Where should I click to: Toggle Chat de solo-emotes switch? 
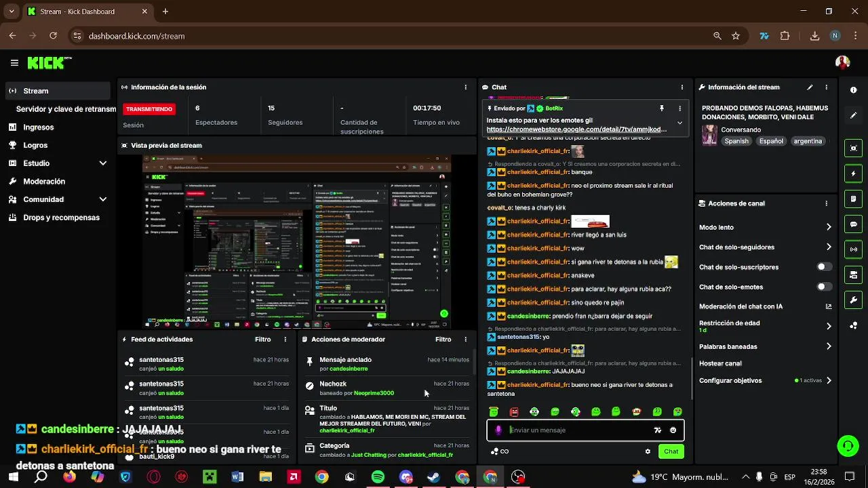click(x=823, y=287)
